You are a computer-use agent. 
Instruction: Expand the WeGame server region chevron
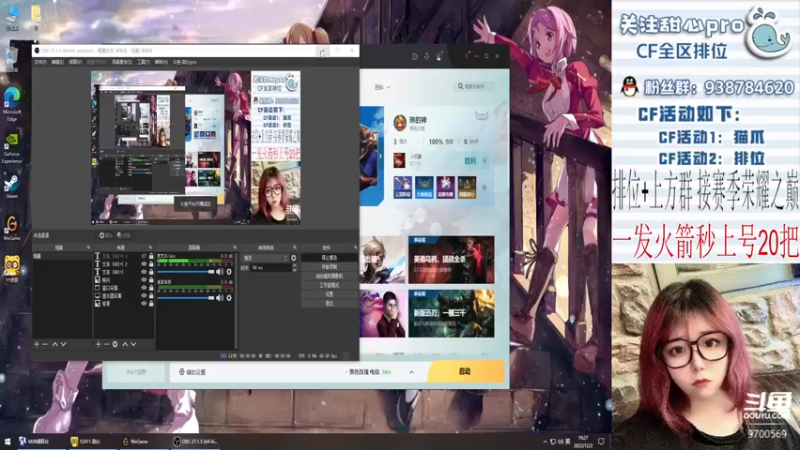point(411,372)
